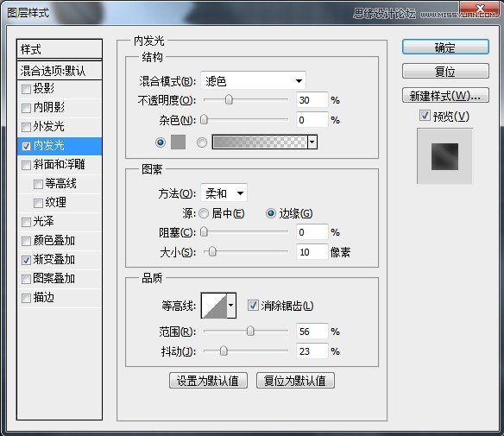
Task: Uncheck the 内发光 checkbox
Action: pos(26,146)
